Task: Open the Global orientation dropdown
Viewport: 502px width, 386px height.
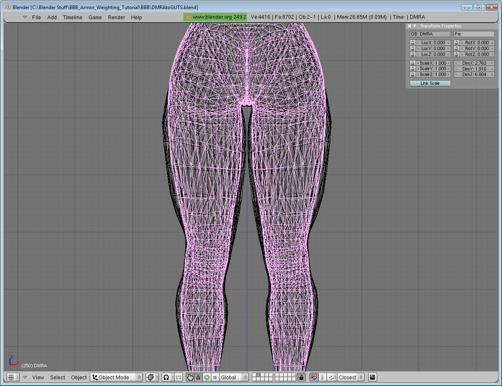Action: 234,377
